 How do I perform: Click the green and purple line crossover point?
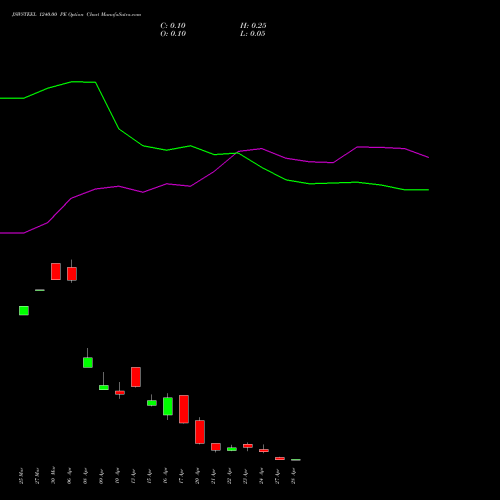click(x=237, y=153)
